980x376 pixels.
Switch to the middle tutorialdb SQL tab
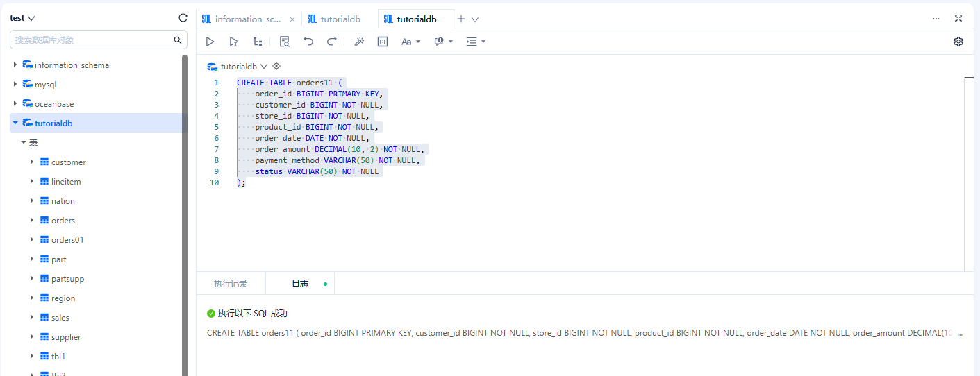click(x=339, y=19)
